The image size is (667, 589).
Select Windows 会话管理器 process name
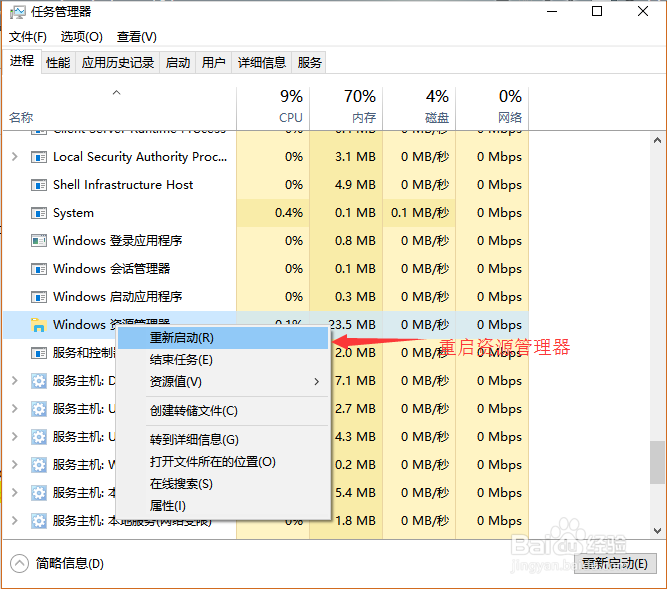(x=112, y=269)
